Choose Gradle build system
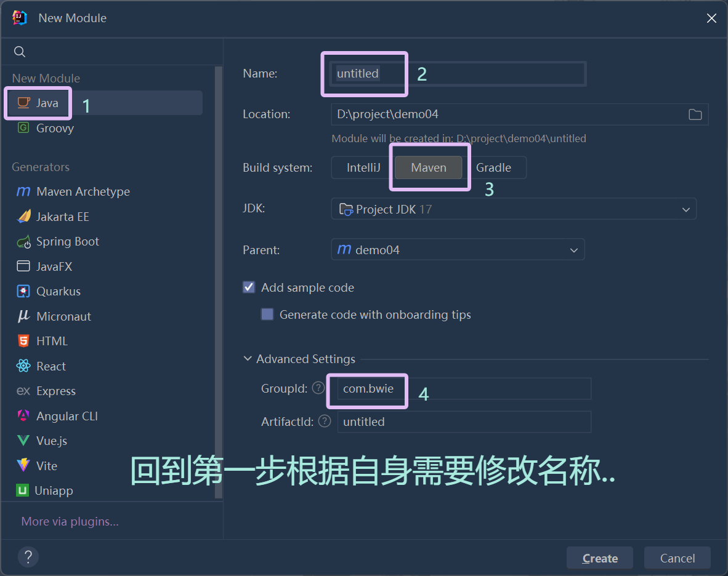728x576 pixels. pyautogui.click(x=493, y=167)
